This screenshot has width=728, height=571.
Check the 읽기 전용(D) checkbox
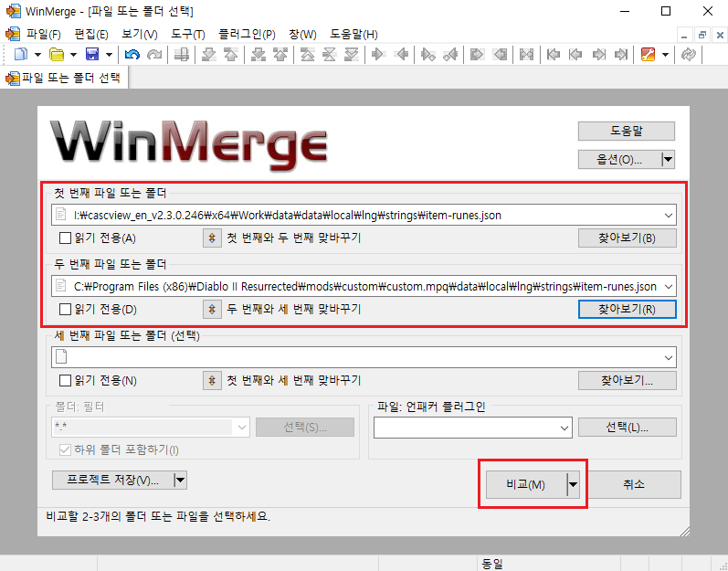tap(65, 310)
